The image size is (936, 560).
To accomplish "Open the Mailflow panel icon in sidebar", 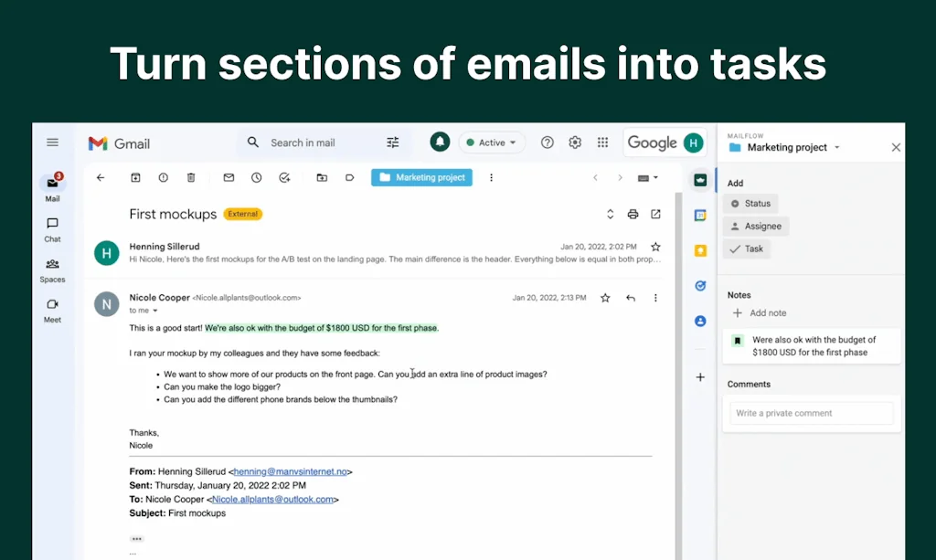I will click(x=700, y=180).
